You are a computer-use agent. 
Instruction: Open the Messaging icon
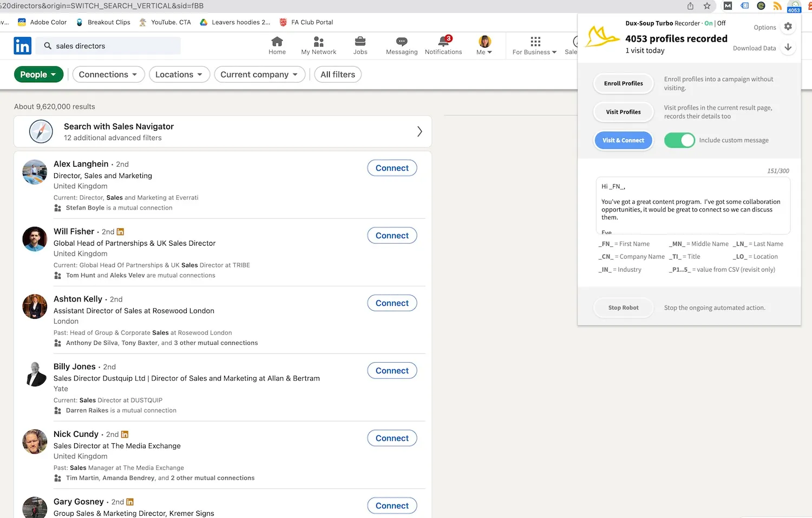pos(402,42)
